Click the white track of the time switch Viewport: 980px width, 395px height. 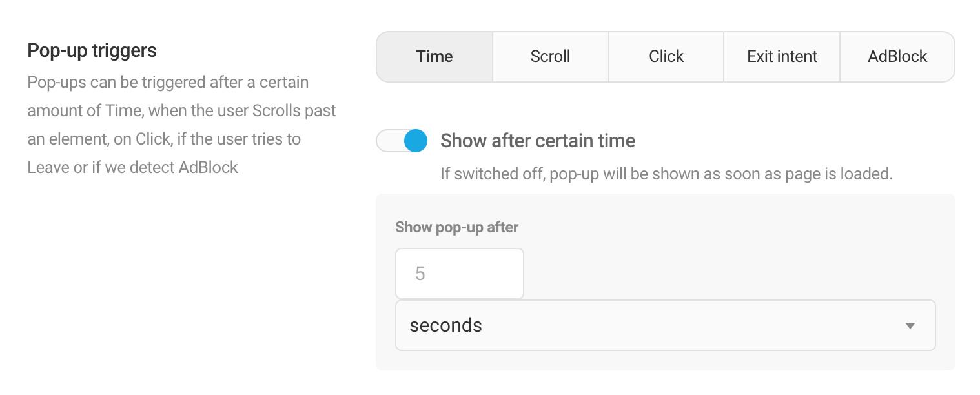[389, 141]
